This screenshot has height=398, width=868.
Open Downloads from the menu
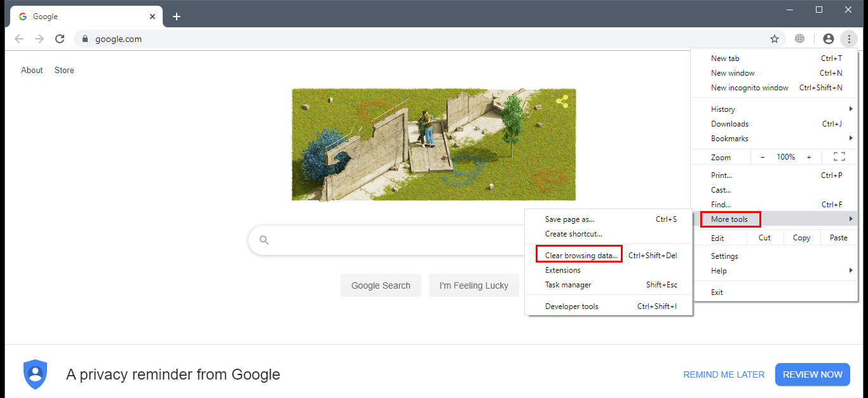(x=774, y=124)
